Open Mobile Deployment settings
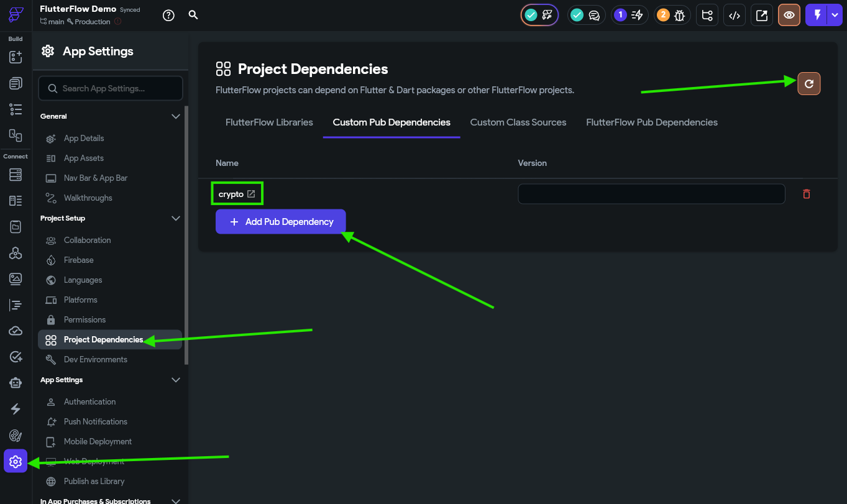847x504 pixels. (111, 441)
